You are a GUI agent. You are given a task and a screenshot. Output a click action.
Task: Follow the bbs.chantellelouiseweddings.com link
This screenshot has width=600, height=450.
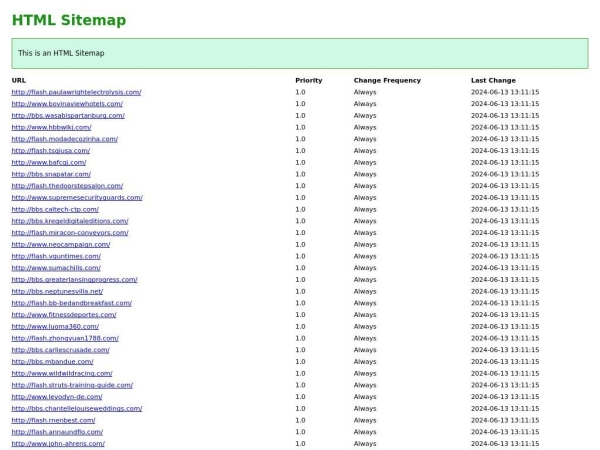click(77, 409)
